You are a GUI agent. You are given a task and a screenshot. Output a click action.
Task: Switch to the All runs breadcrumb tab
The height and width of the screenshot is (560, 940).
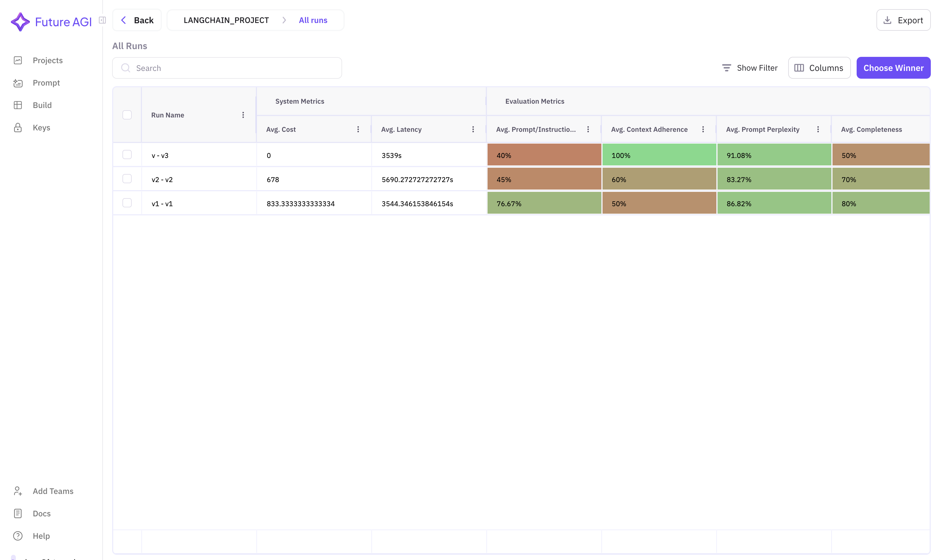(x=313, y=20)
